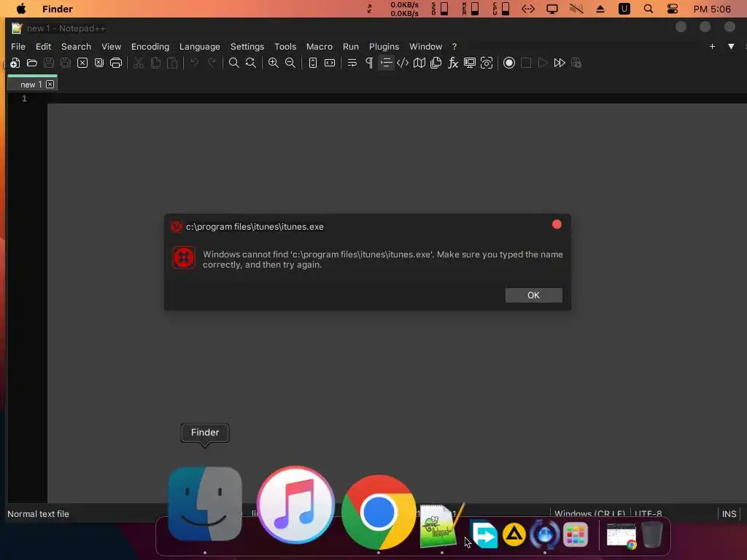Open the Document Map icon

click(419, 63)
